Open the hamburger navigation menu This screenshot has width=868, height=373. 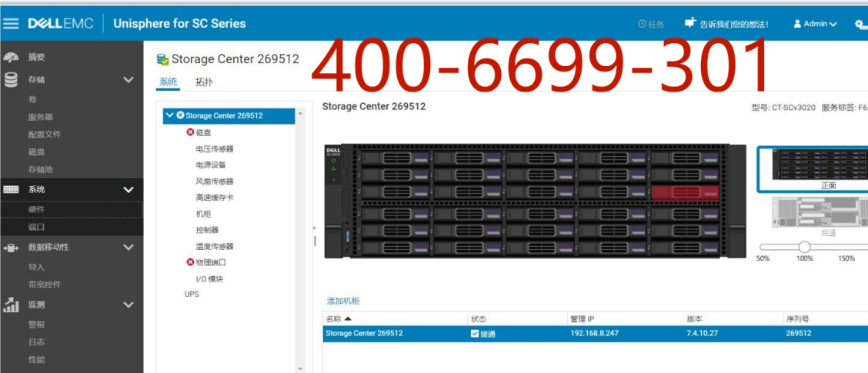coord(11,24)
